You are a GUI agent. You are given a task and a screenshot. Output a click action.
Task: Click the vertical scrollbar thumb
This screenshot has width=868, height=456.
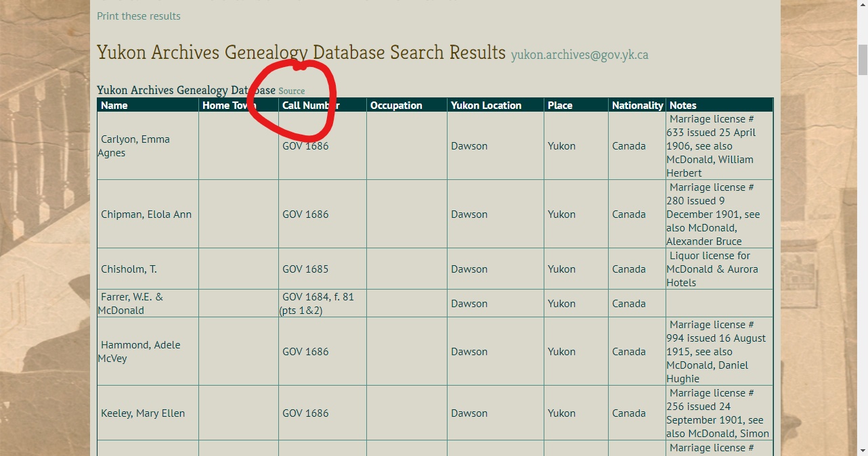pos(862,60)
